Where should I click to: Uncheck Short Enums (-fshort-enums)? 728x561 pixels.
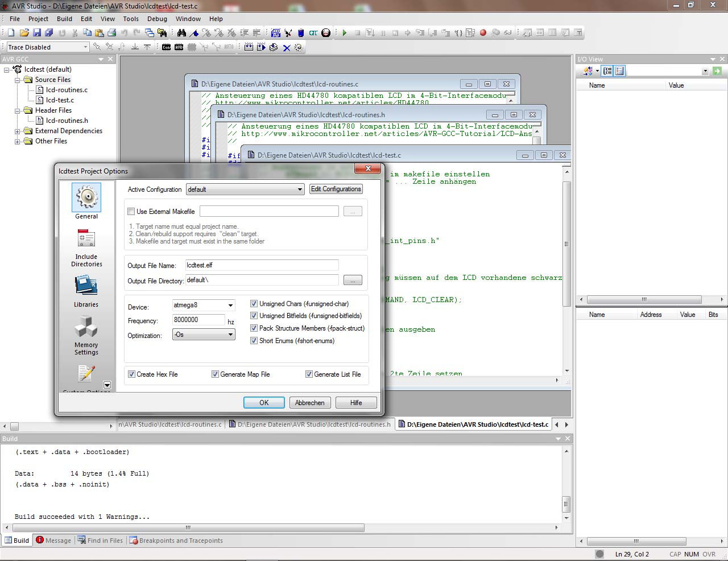pos(254,341)
